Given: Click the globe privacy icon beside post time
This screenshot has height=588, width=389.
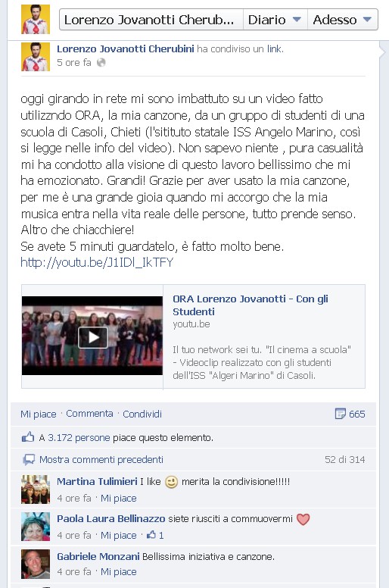Looking at the screenshot, I should tap(101, 63).
